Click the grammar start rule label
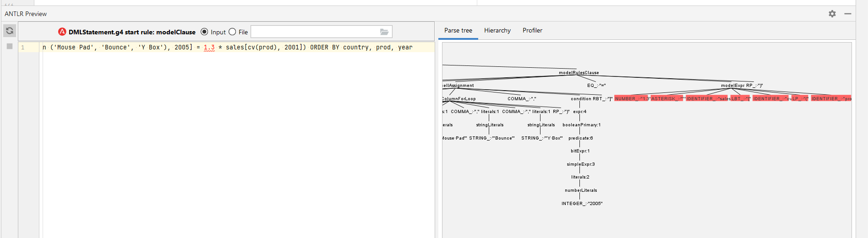This screenshot has height=238, width=868. pyautogui.click(x=132, y=32)
